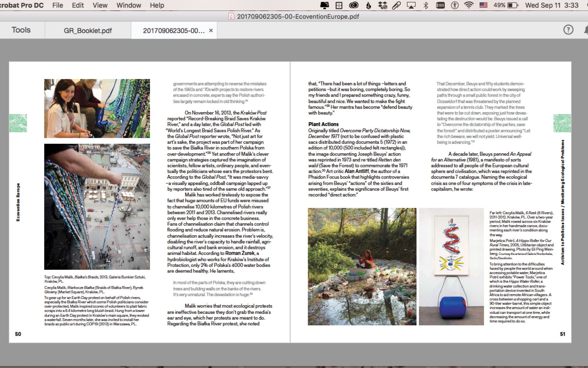Switch to the GR_Booklet.pdf tab
Screen dimensions: 588x368
click(88, 30)
